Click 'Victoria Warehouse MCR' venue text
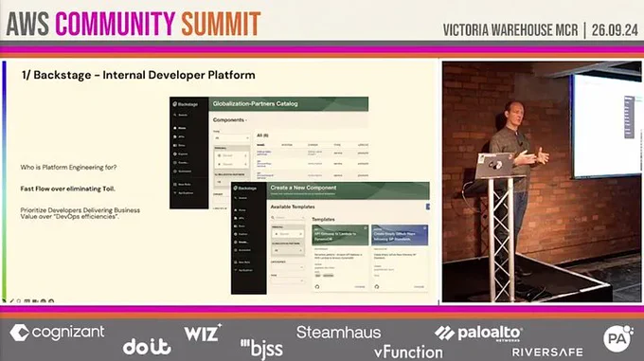 [510, 30]
